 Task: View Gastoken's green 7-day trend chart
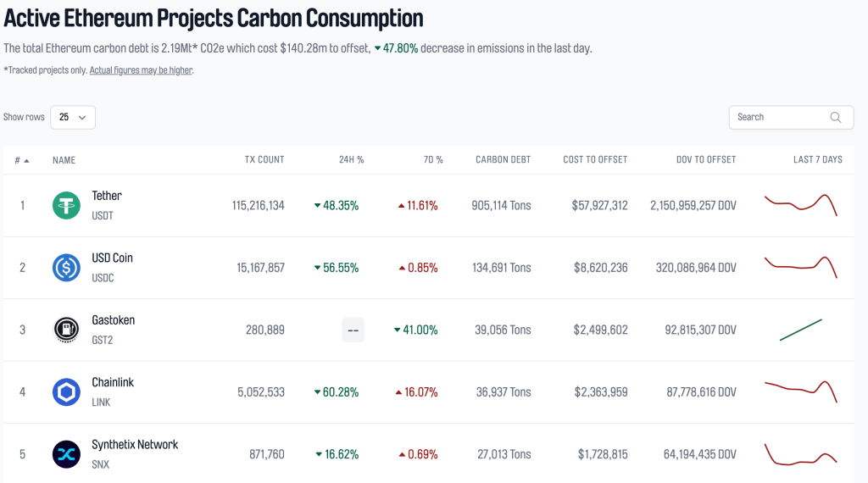(800, 330)
